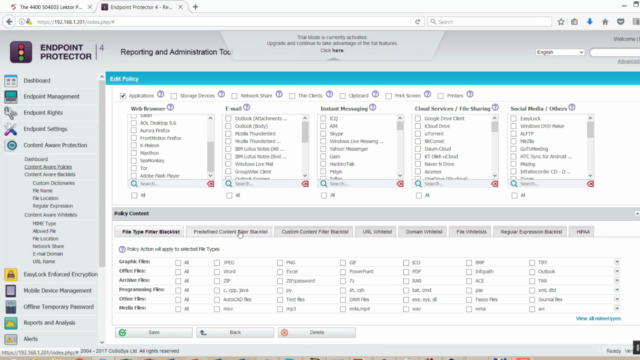The height and width of the screenshot is (360, 640).
Task: Click help icon next to Clipboard
Action: pyautogui.click(x=375, y=94)
